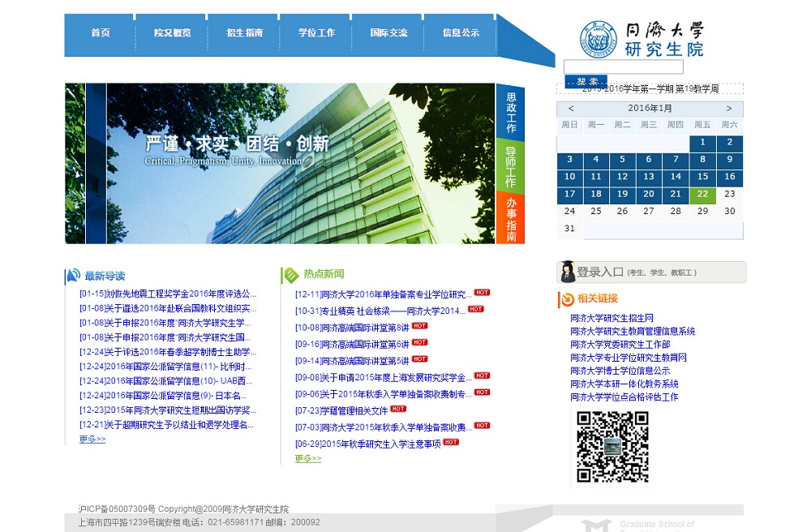Go to next month in calendar

point(729,109)
